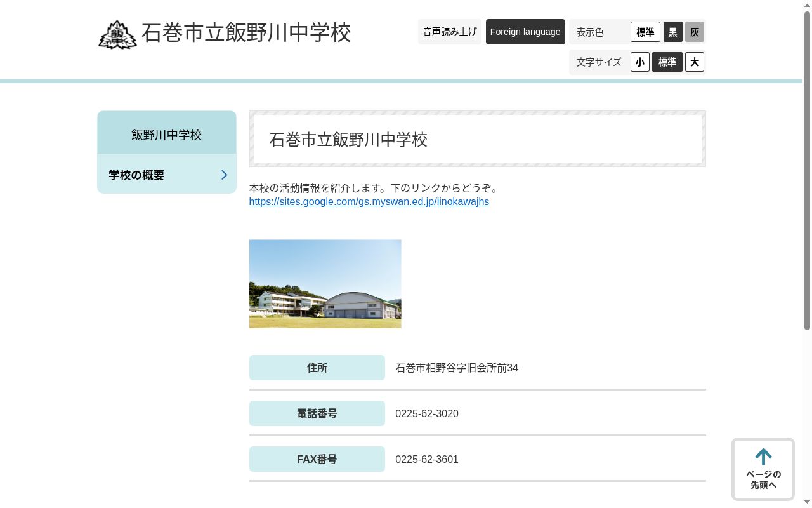Click the up-arrow back-to-top icon

click(763, 457)
